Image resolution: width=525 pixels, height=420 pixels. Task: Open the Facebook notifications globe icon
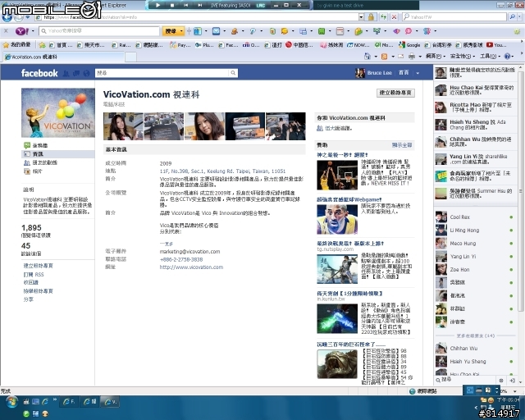86,73
